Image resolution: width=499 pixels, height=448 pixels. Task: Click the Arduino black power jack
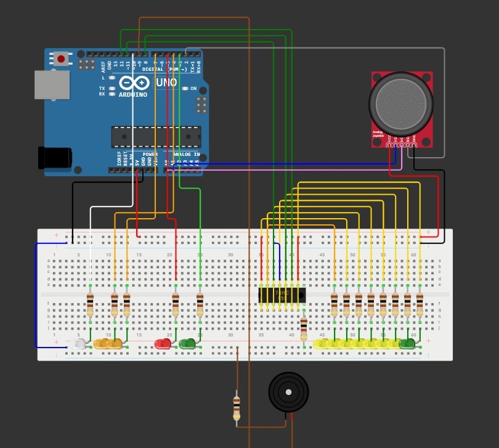coord(55,158)
